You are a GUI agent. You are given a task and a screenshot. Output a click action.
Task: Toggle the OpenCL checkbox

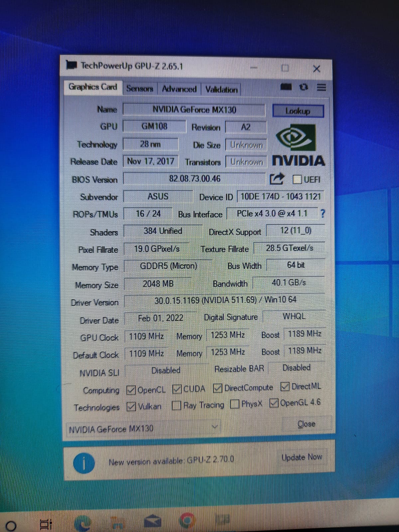coord(131,390)
